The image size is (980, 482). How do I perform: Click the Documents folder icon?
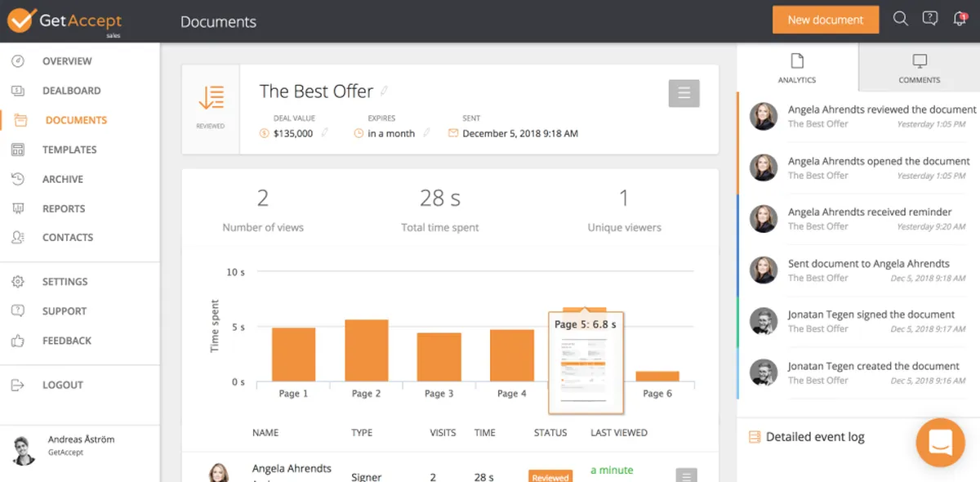coord(21,120)
